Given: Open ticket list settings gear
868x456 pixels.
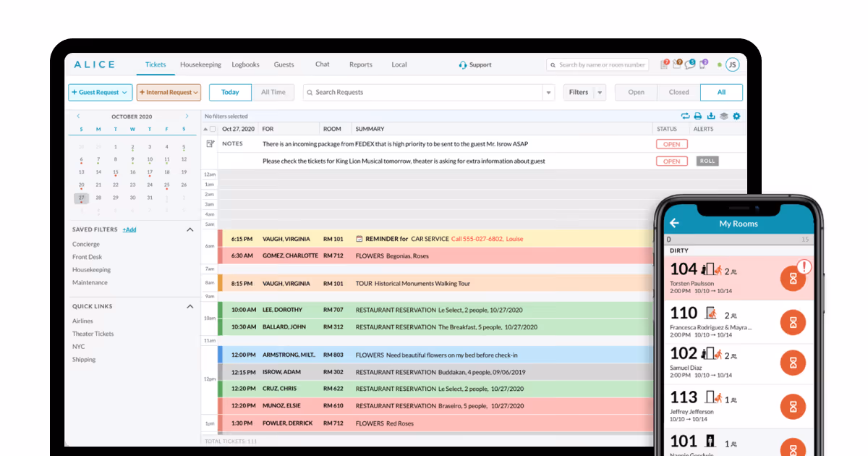Looking at the screenshot, I should [737, 116].
